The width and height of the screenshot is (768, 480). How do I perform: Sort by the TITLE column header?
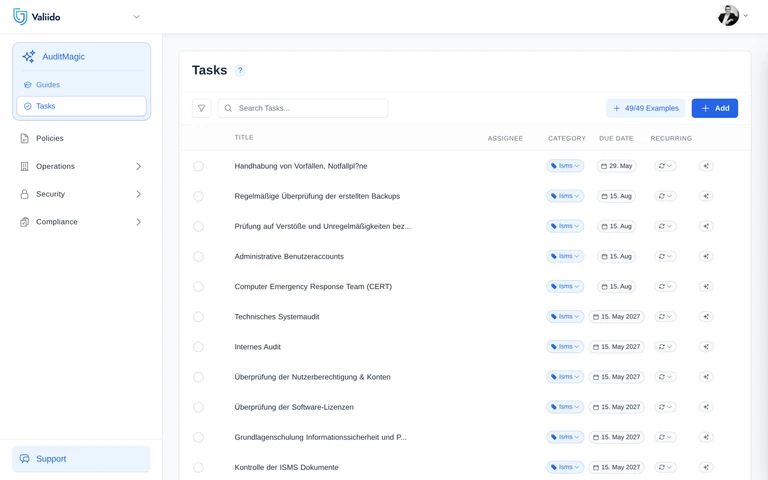[x=244, y=138]
